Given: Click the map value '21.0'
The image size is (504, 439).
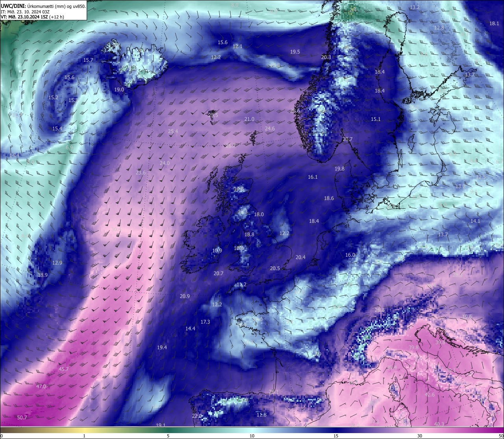Looking at the screenshot, I should coord(249,119).
